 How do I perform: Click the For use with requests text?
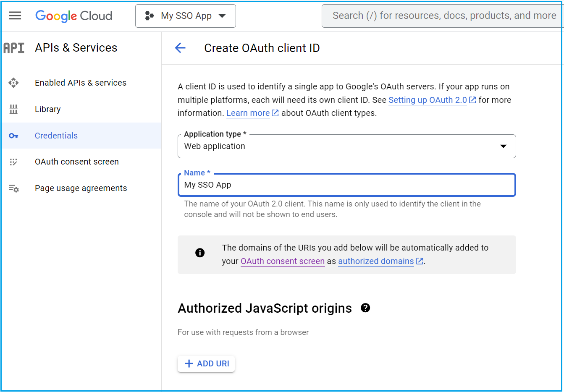point(243,332)
